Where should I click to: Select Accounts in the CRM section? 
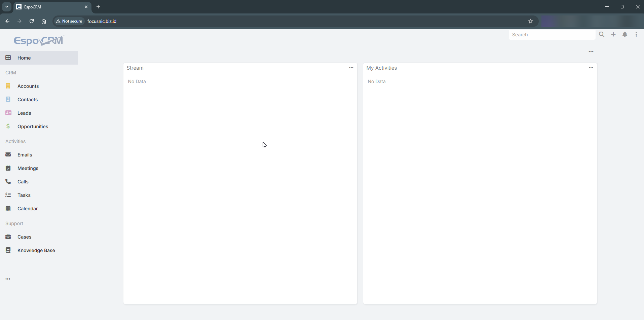click(28, 86)
